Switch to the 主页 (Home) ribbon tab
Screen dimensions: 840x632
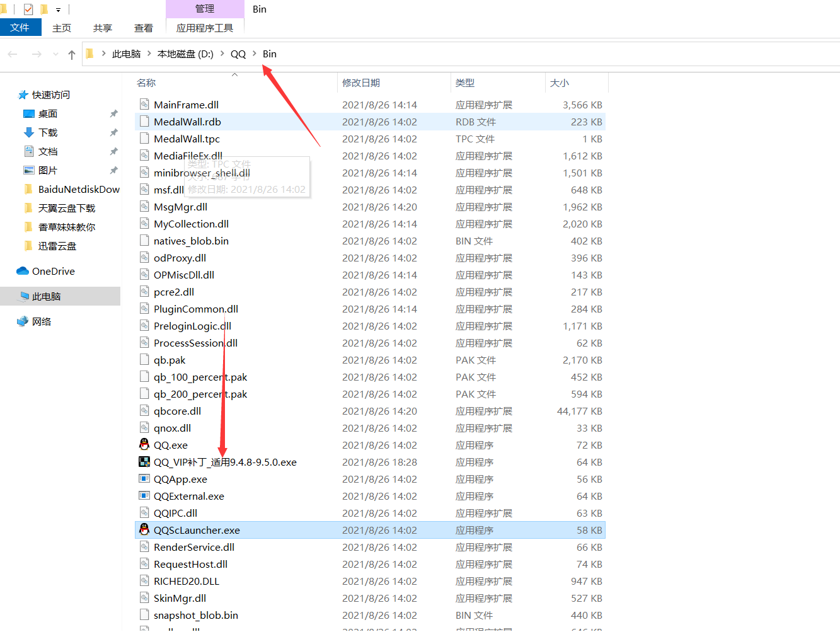pos(62,28)
